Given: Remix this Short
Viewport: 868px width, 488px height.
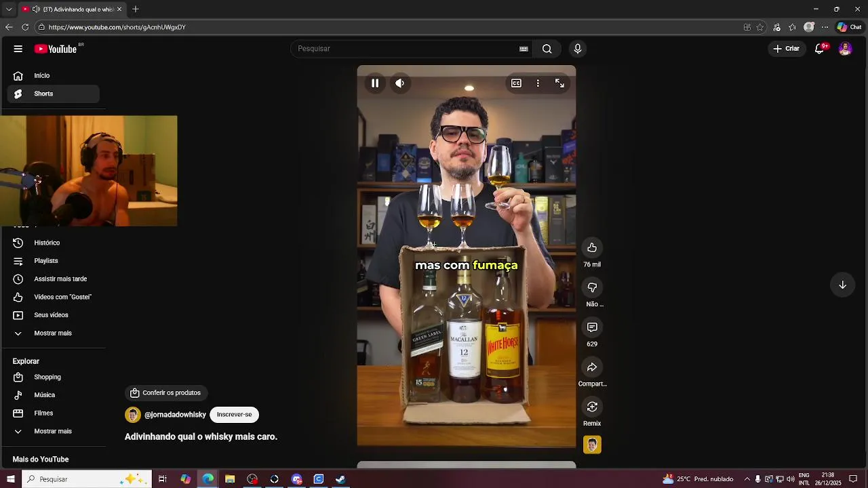Looking at the screenshot, I should coord(592,407).
